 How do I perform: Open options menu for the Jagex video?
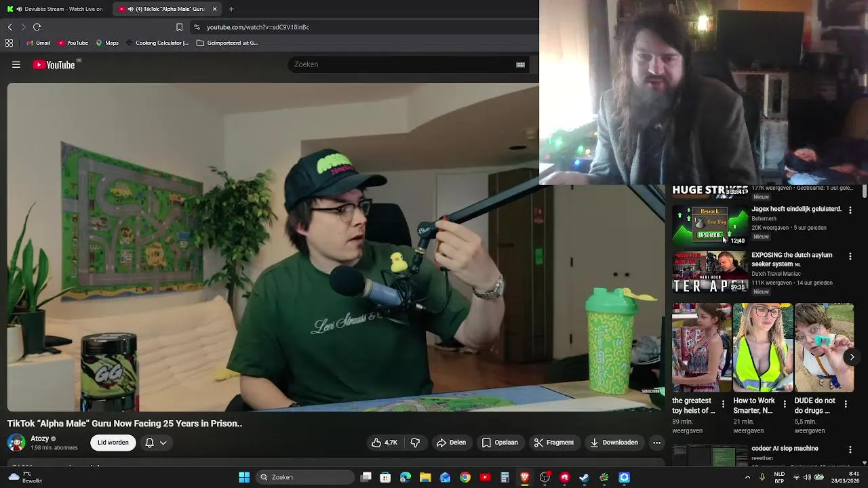pyautogui.click(x=850, y=210)
